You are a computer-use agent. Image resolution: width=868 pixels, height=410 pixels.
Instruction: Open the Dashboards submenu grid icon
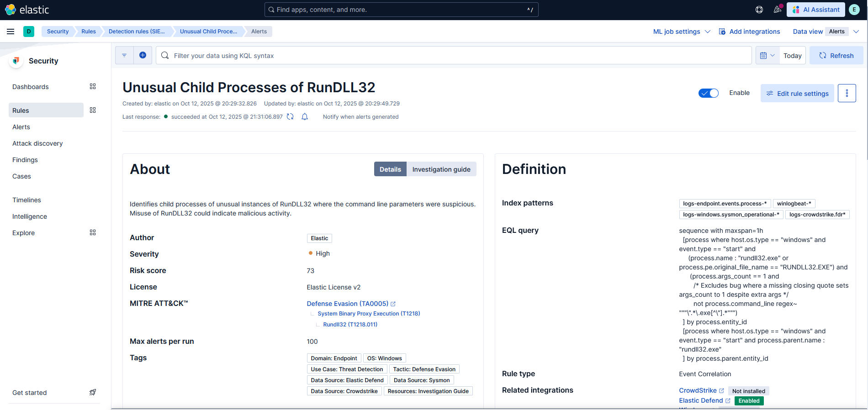click(93, 87)
